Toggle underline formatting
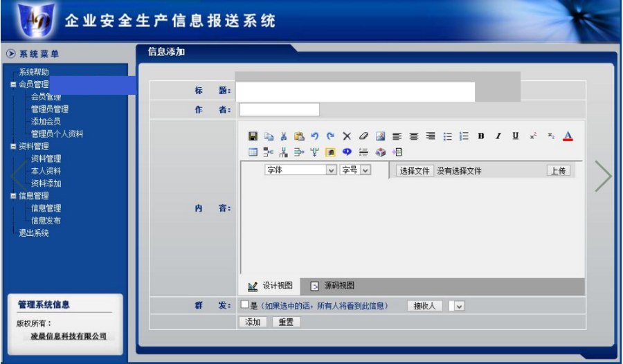This screenshot has width=623, height=364. click(x=515, y=136)
